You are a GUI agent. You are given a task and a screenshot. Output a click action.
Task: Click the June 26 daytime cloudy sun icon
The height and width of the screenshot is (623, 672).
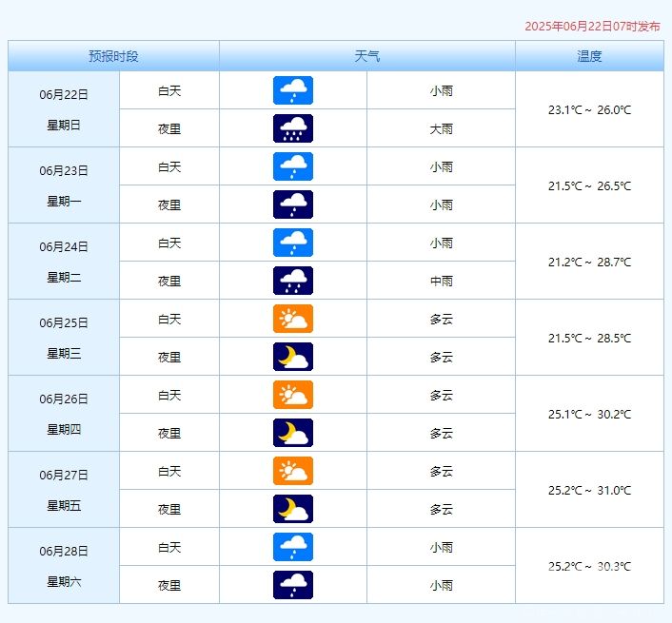(x=293, y=395)
